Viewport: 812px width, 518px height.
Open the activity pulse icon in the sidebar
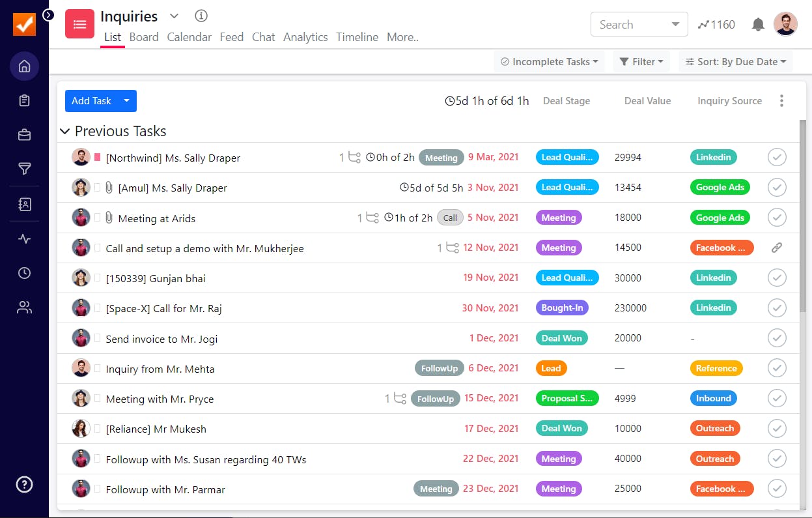point(24,238)
